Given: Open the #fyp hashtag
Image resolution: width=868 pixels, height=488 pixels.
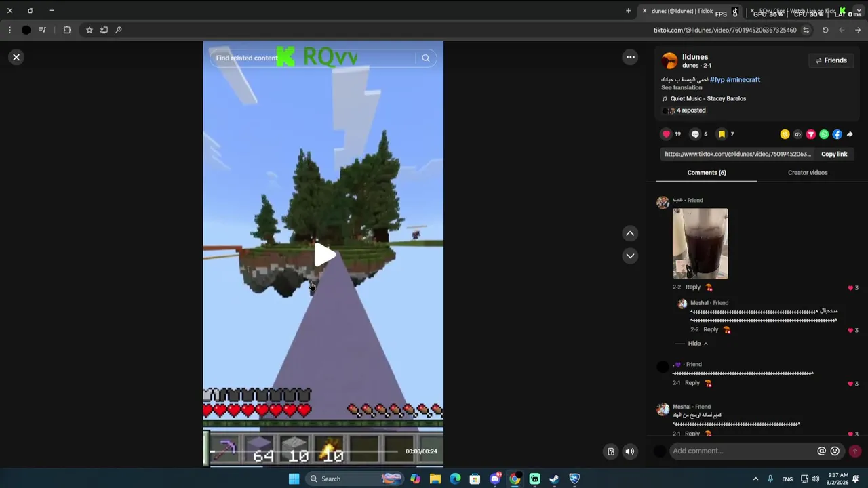Looking at the screenshot, I should coord(717,80).
